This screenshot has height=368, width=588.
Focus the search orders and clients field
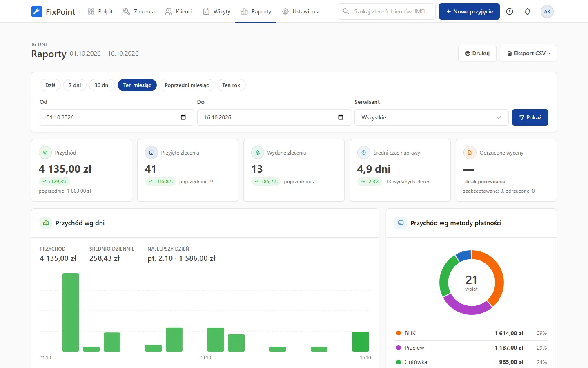[386, 11]
